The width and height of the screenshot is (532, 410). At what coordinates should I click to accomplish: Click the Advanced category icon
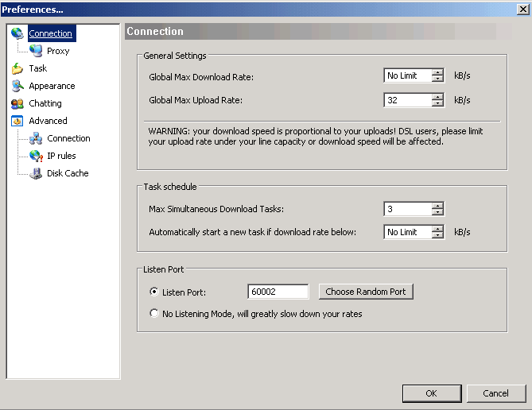pyautogui.click(x=17, y=121)
